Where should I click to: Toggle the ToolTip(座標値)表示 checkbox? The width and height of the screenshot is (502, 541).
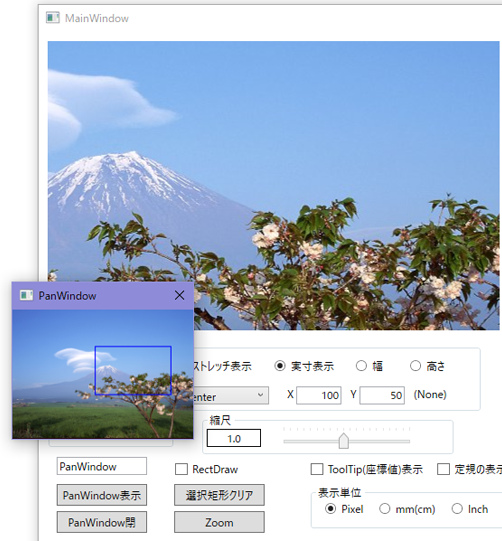pyautogui.click(x=317, y=469)
